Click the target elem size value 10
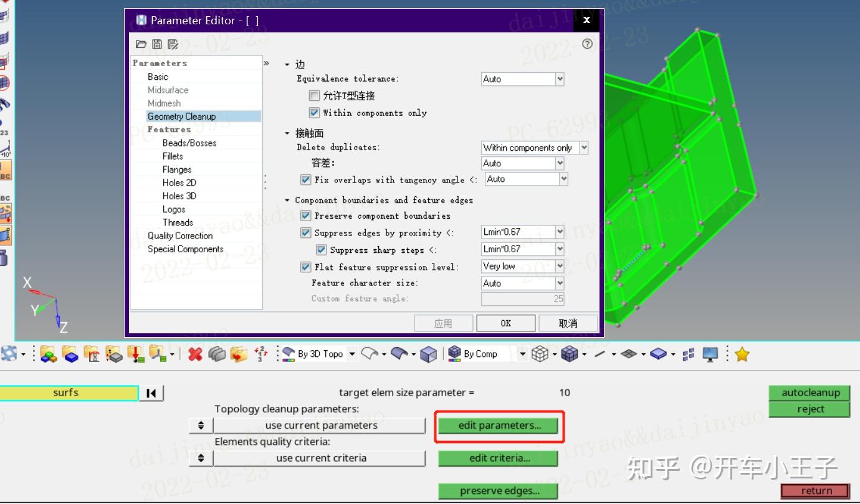 [565, 392]
